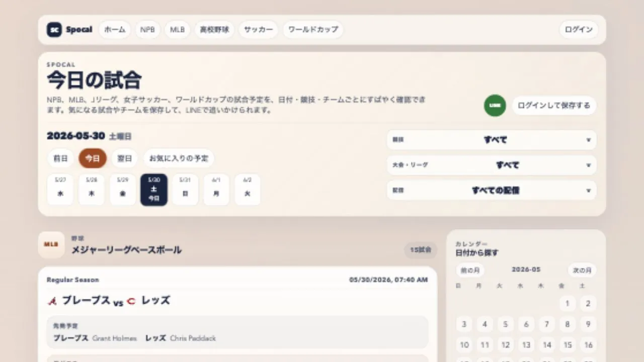Select calendar day 9
Viewport: 644px width, 362px height.
[x=588, y=324]
